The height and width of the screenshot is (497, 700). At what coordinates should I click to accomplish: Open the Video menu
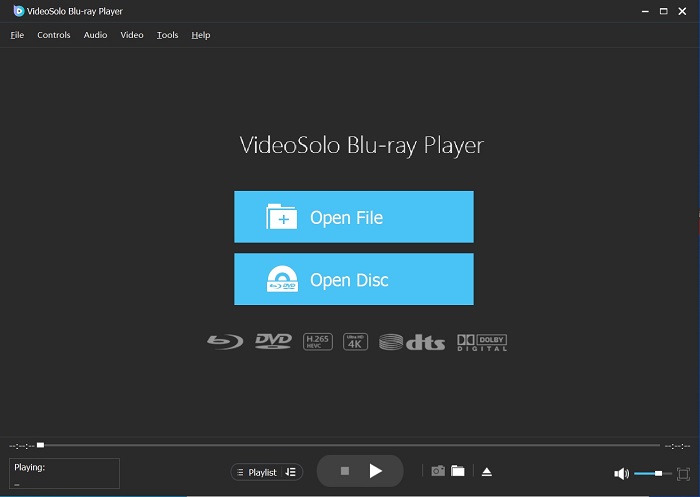point(132,35)
